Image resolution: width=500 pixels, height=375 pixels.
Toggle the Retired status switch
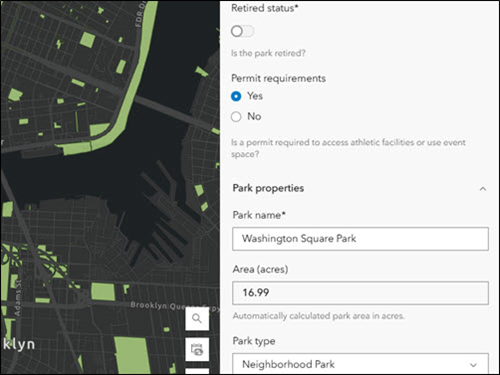[243, 31]
